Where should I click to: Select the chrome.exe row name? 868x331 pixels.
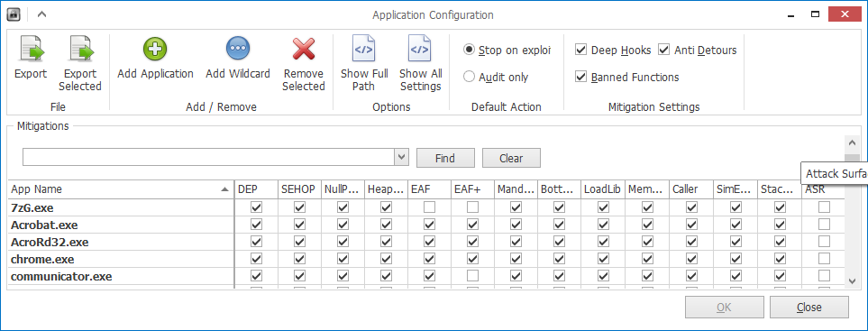click(42, 260)
